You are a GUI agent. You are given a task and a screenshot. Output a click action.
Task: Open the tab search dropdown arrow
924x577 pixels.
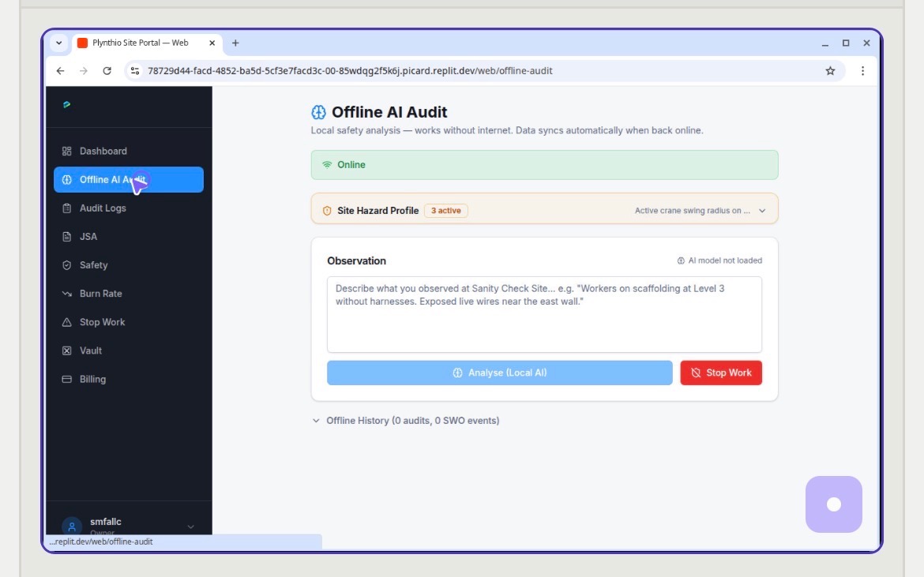59,43
